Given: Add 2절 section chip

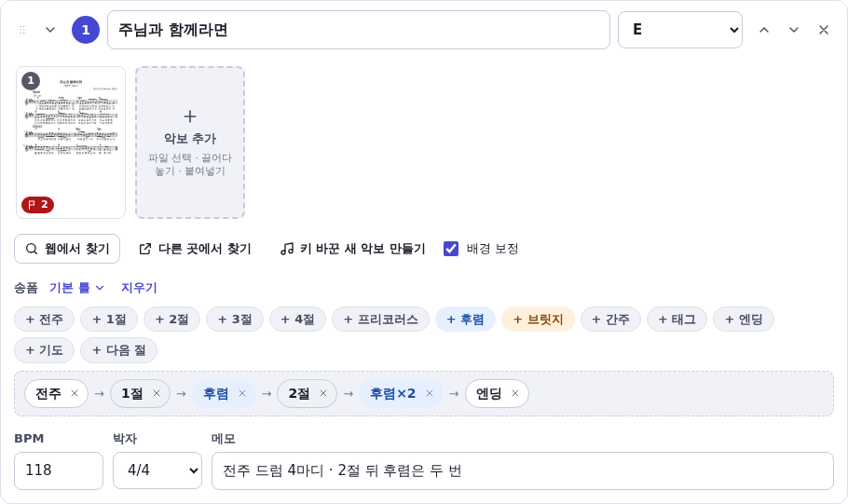Looking at the screenshot, I should click(x=172, y=319).
